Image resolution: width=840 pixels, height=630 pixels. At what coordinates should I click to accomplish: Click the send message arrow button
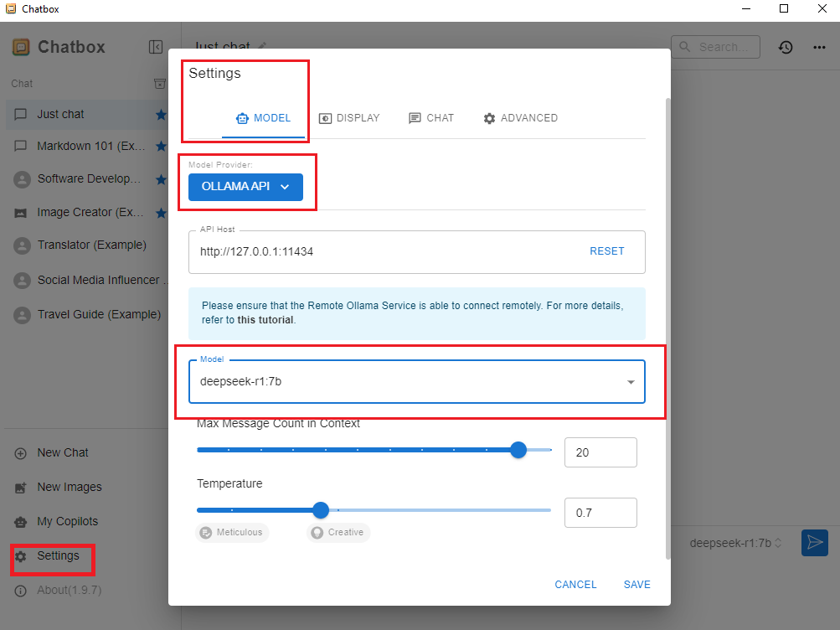[814, 543]
